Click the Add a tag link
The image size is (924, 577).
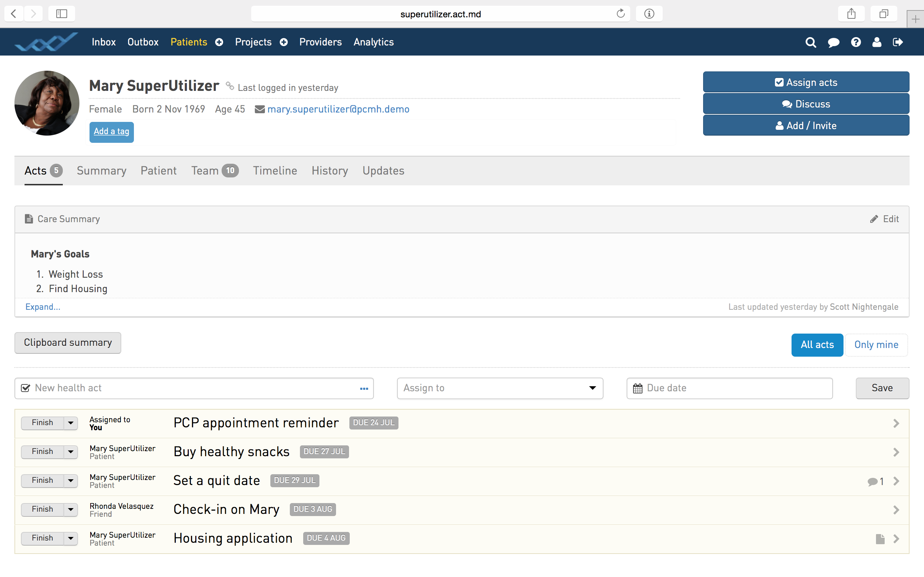tap(112, 132)
